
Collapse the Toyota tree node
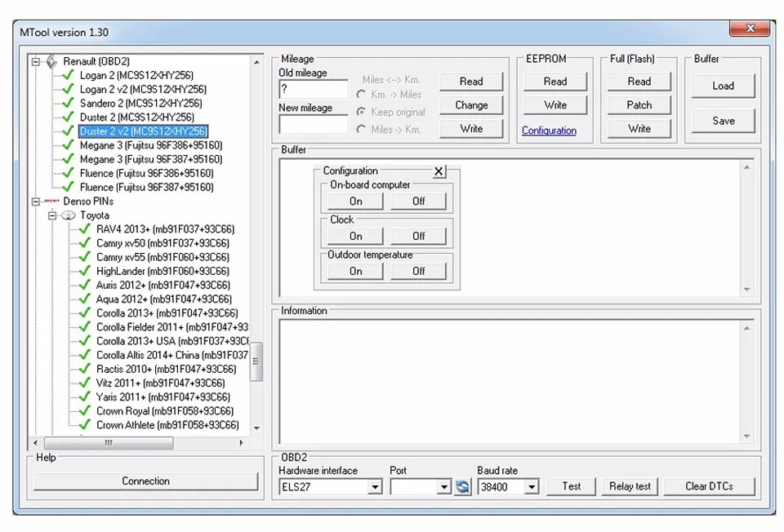click(x=52, y=215)
